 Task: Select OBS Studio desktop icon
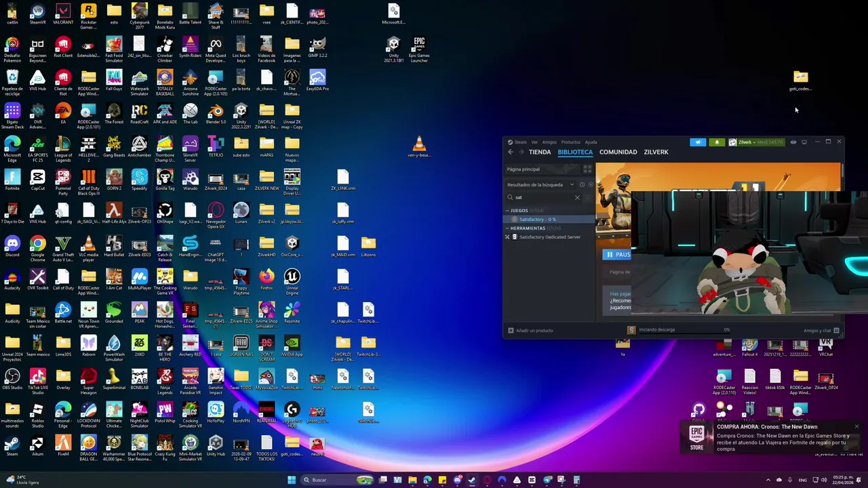[x=12, y=379]
